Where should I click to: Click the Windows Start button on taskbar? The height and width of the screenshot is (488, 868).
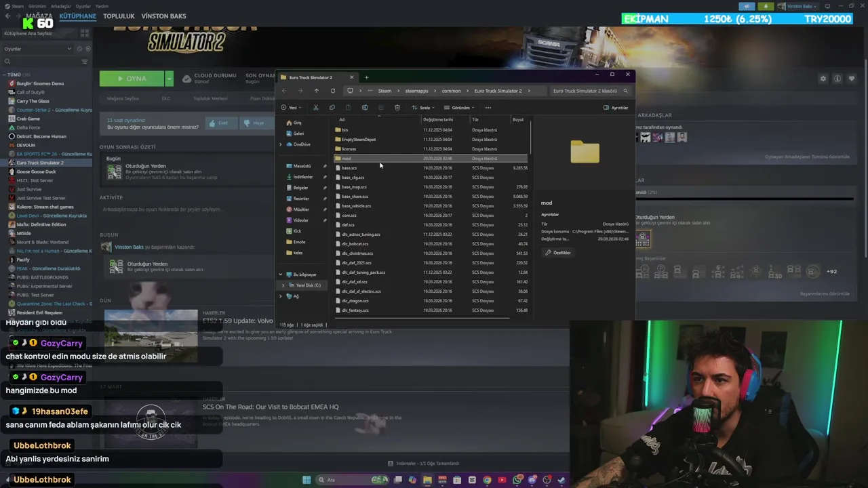point(307,480)
